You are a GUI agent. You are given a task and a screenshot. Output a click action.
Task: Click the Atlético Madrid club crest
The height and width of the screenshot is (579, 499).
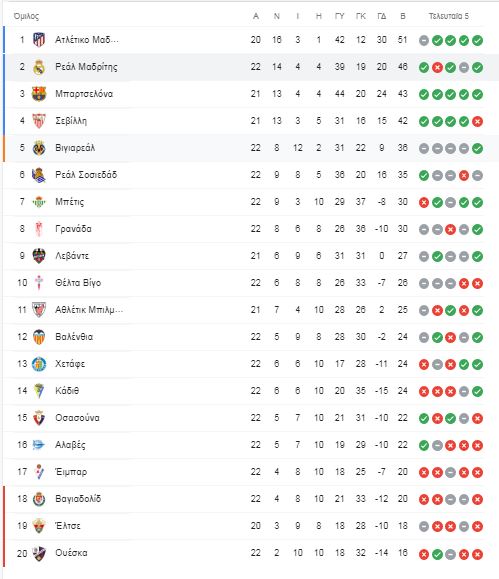[39, 40]
